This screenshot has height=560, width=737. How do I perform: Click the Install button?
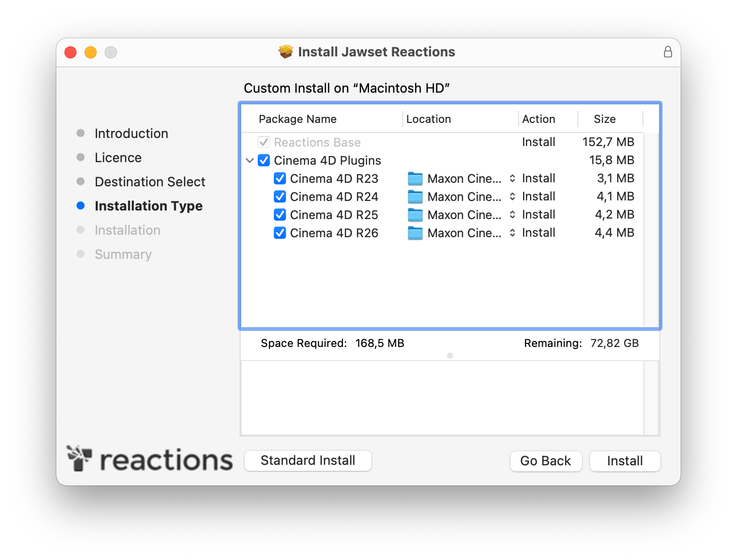coord(625,461)
